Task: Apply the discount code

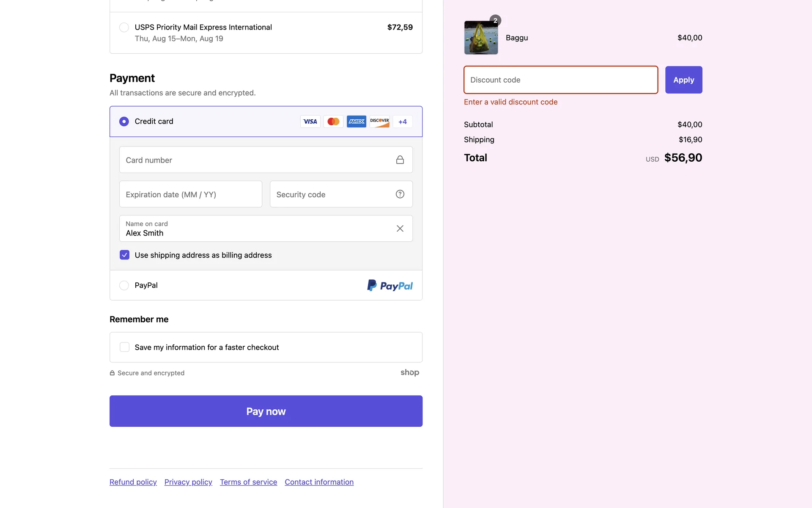Action: [683, 80]
